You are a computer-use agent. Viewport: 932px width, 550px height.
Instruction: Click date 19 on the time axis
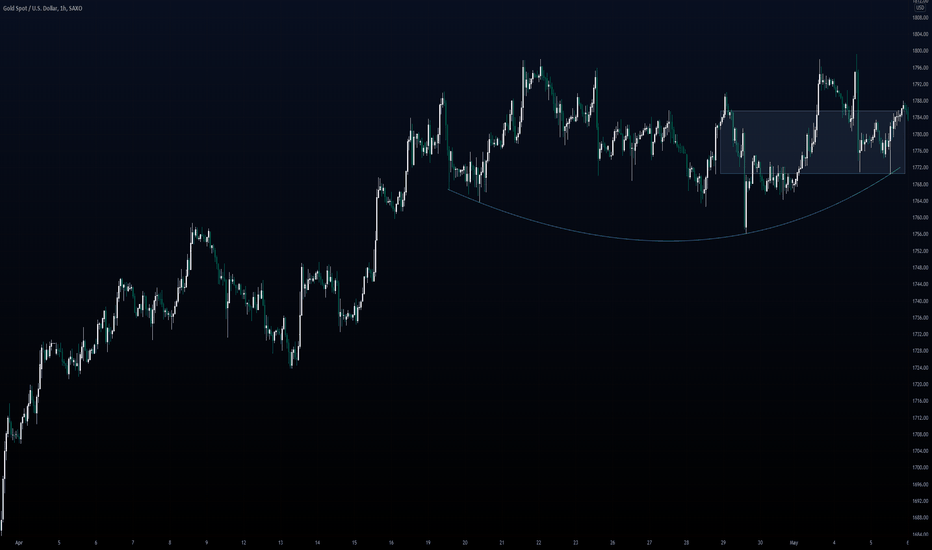click(428, 542)
